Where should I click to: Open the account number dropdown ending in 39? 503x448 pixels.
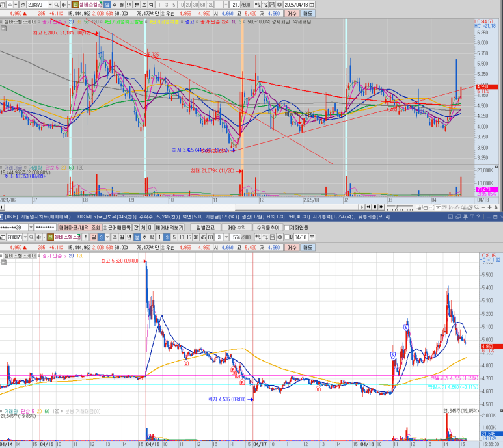tap(31, 228)
